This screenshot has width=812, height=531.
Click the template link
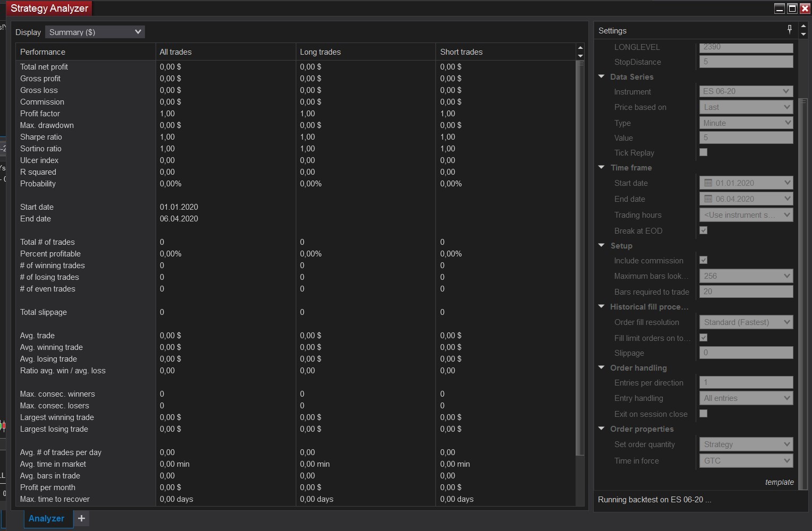click(x=779, y=482)
